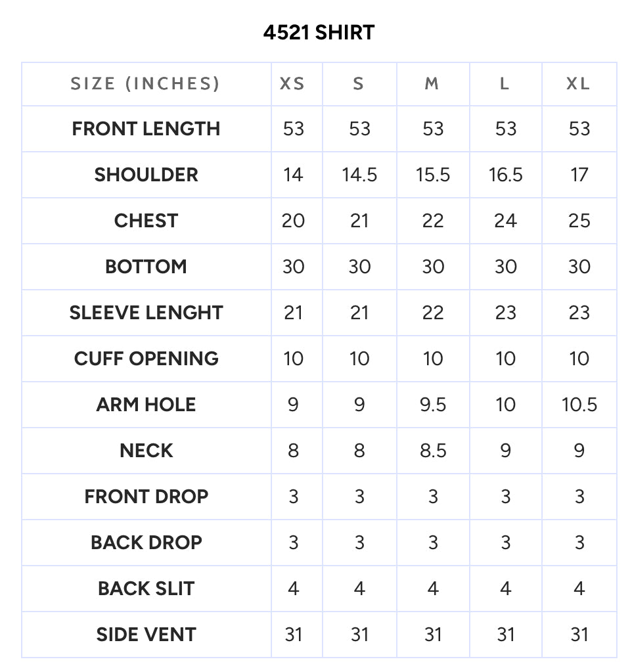Click the ARM HOLE row label
632x672 pixels.
pyautogui.click(x=146, y=405)
